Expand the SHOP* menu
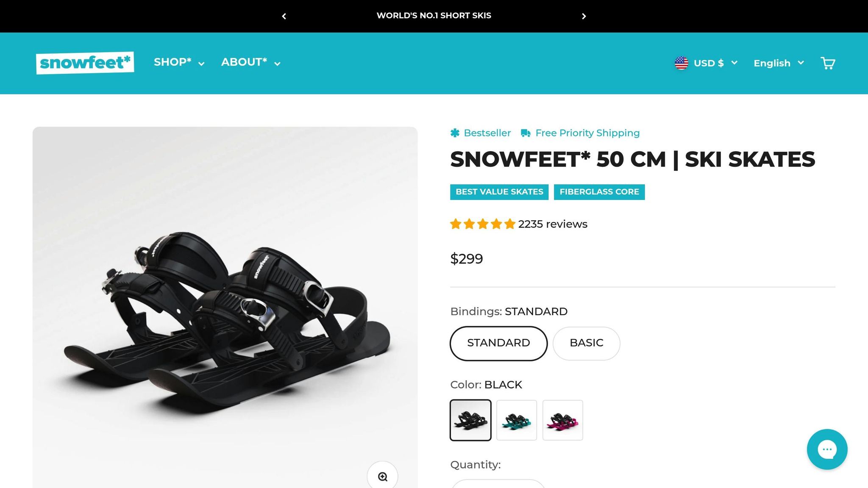This screenshot has height=488, width=868. click(178, 62)
